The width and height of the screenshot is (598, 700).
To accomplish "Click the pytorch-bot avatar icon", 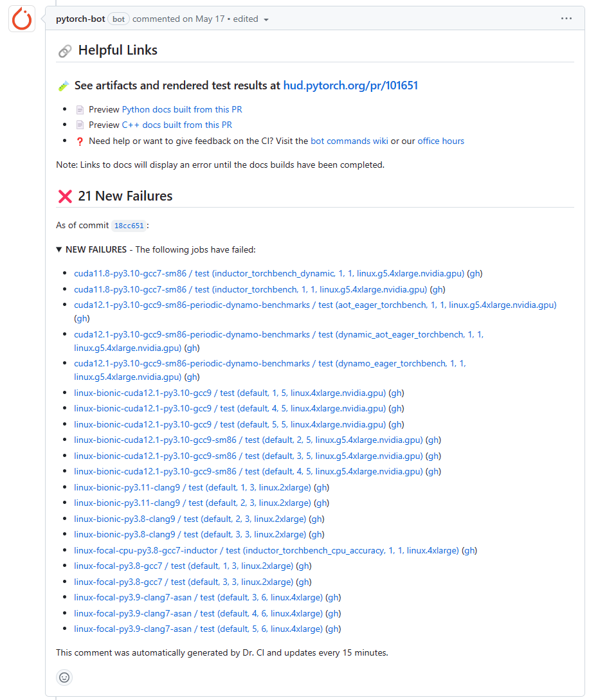I will point(21,19).
